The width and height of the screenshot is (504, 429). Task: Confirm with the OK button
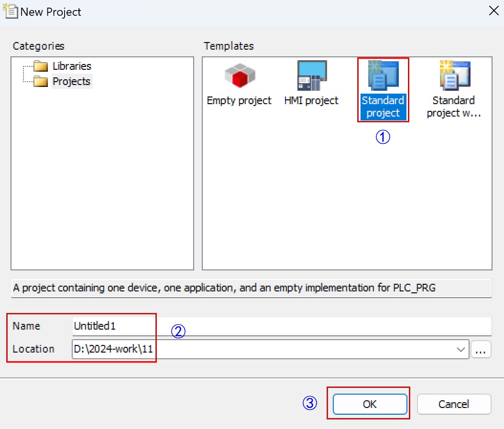370,404
